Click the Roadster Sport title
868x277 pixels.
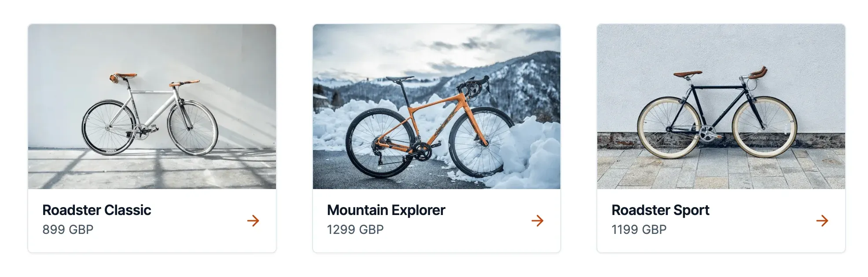660,210
